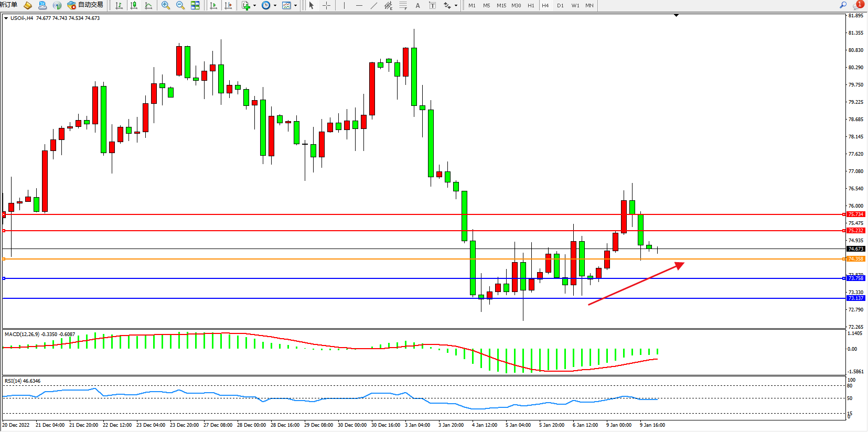Screen dimensions: 868x432
Task: Click the Zoom Out magnifier icon
Action: click(180, 5)
